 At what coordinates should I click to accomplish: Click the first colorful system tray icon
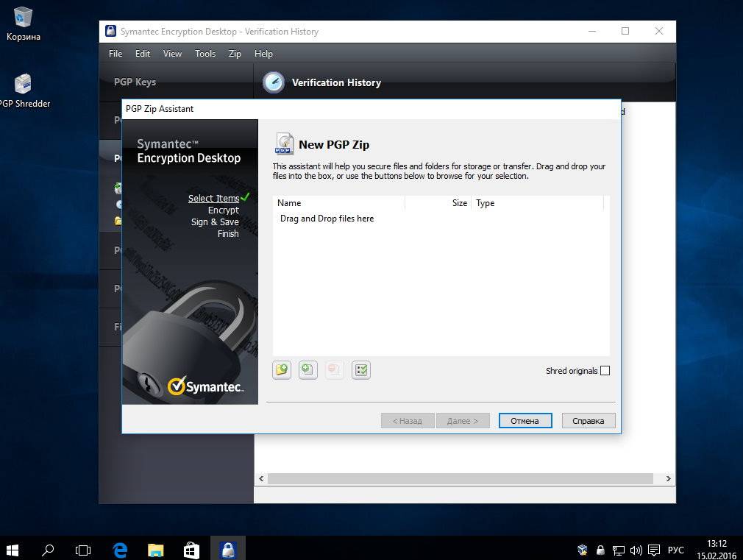(583, 550)
